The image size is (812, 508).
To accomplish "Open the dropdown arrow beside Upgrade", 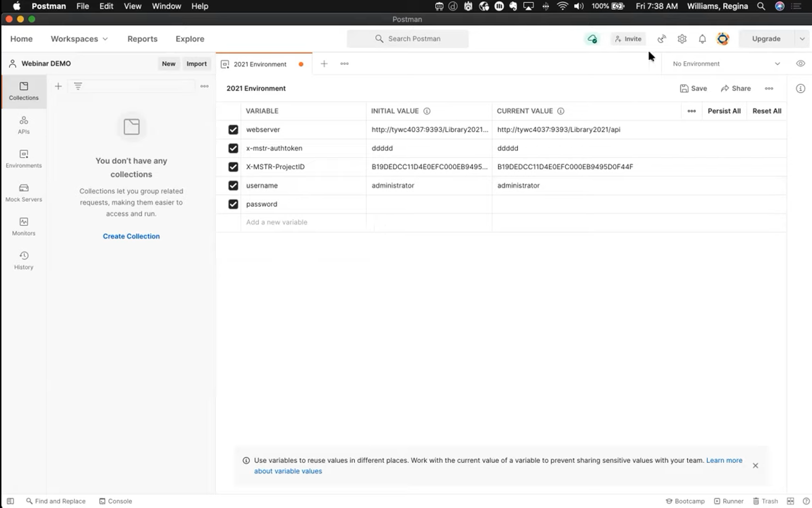I will [x=802, y=39].
